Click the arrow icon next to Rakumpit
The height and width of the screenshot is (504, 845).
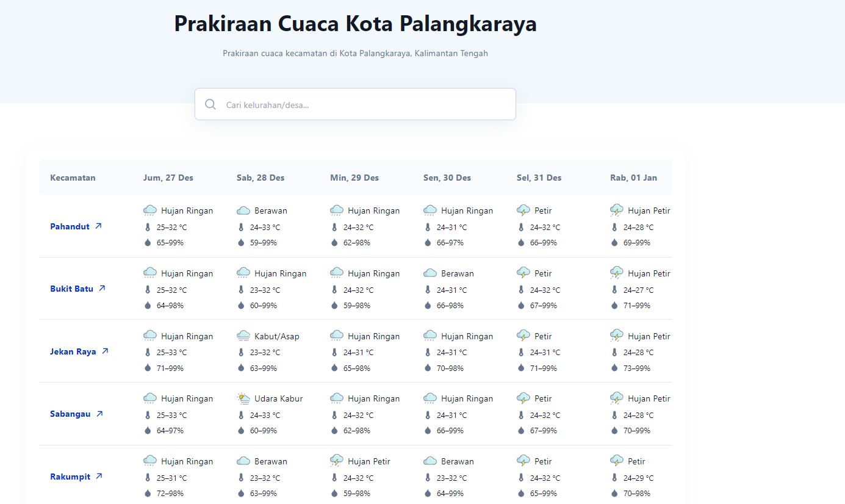pos(99,476)
